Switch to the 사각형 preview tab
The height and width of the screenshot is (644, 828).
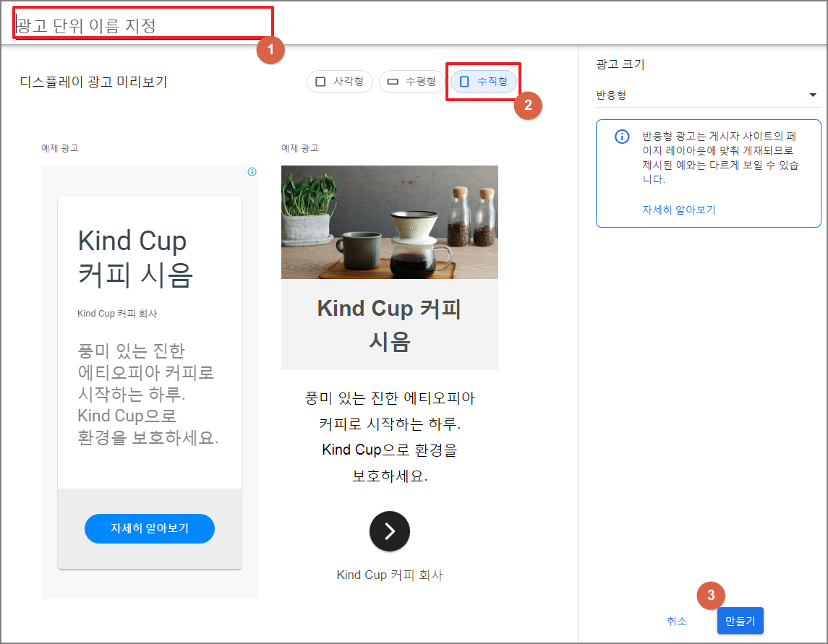coord(339,82)
